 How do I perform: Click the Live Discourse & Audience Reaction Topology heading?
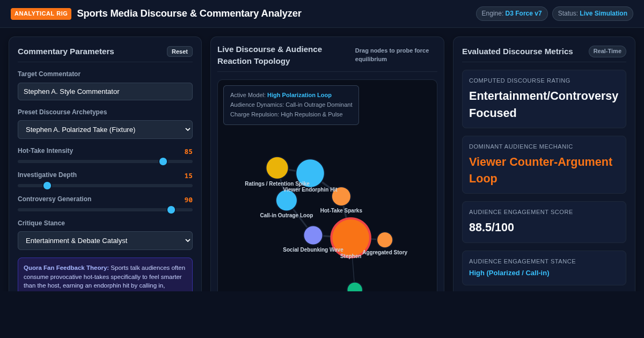pos(270,55)
